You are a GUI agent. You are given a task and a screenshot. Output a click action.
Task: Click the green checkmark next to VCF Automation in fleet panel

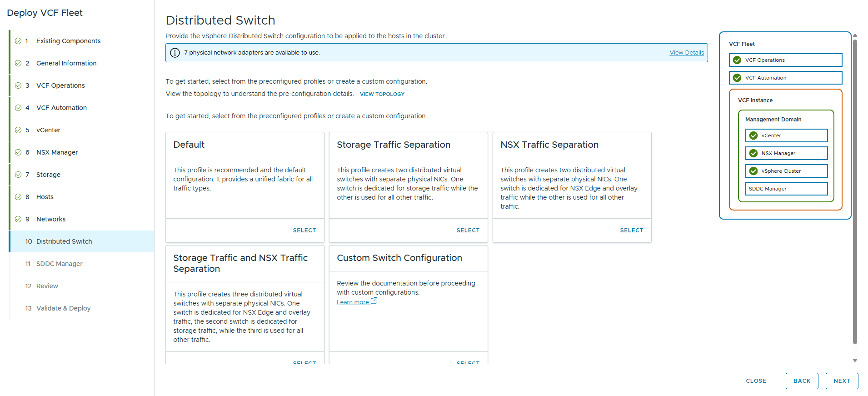[x=737, y=78]
